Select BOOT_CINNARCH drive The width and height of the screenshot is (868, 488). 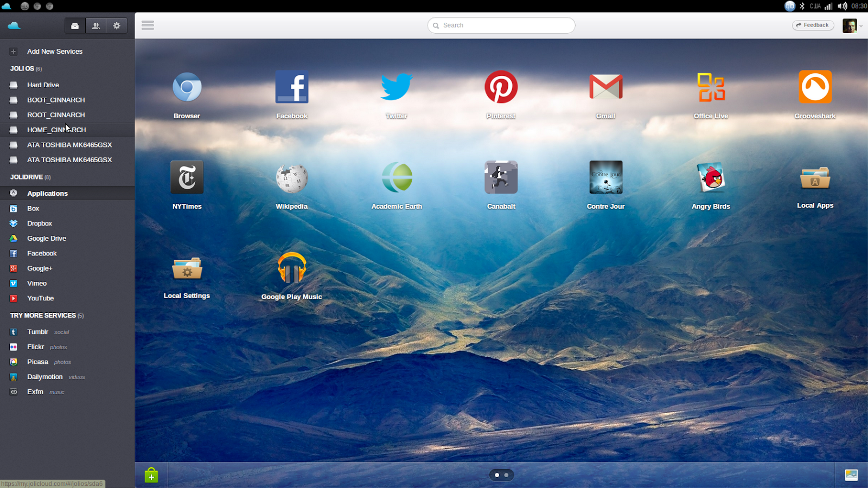click(x=67, y=100)
